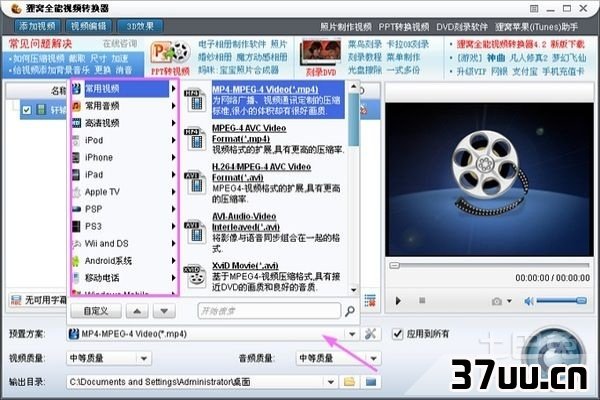Select PSP category
The image size is (600, 400).
click(x=120, y=209)
